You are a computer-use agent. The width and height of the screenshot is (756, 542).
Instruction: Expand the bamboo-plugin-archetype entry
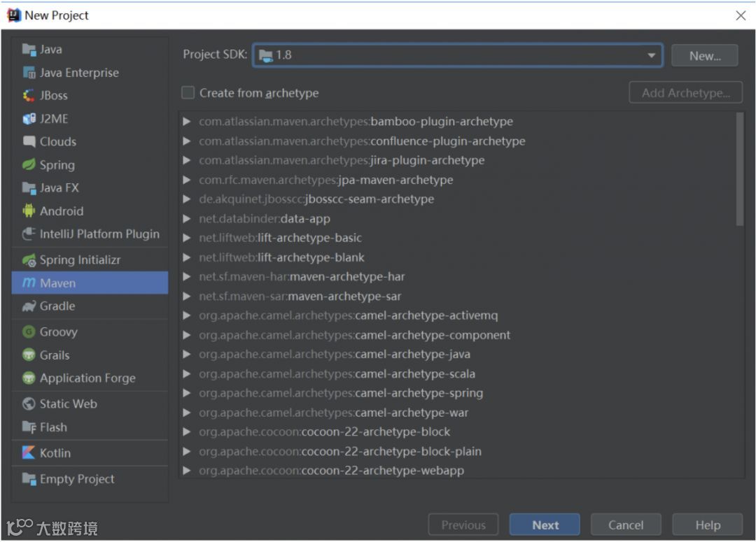coord(187,122)
